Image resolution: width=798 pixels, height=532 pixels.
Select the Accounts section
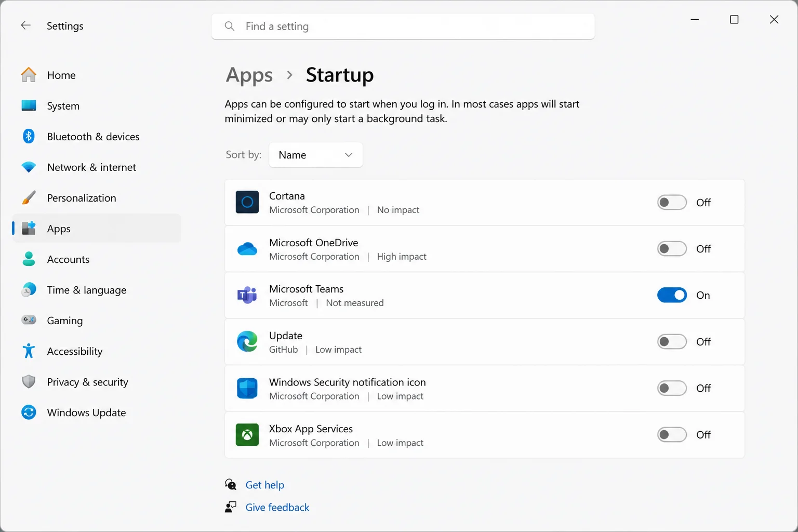(97, 259)
